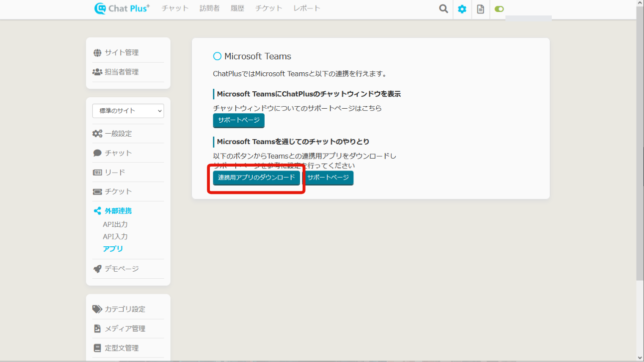The height and width of the screenshot is (362, 644).
Task: Open サイト管理 with globe icon
Action: tap(121, 53)
